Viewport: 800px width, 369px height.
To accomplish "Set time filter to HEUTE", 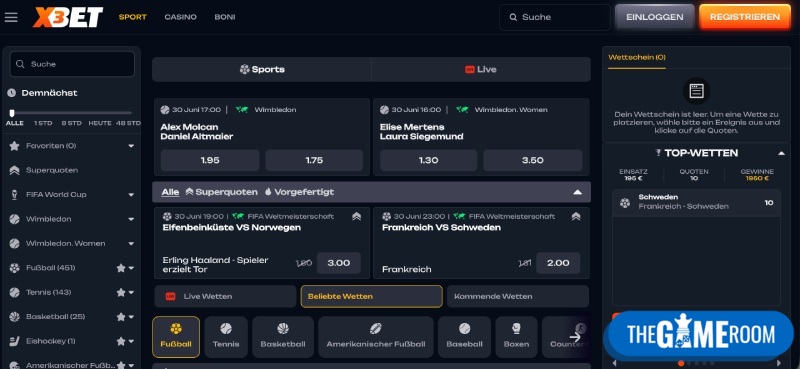I will (99, 124).
